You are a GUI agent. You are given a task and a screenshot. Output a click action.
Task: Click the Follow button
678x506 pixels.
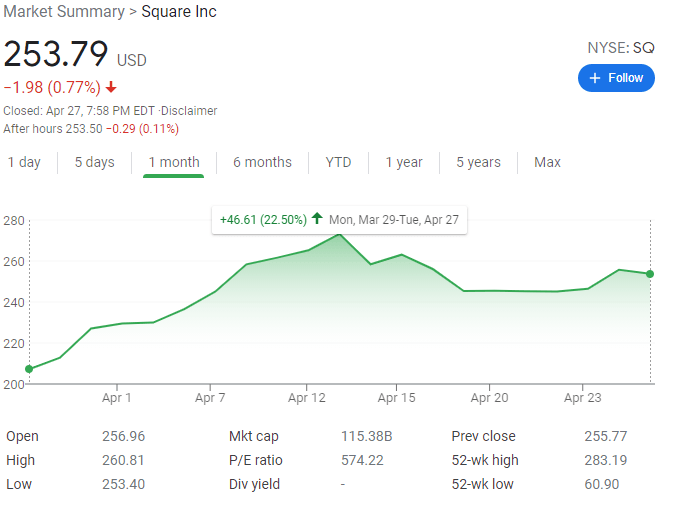(616, 78)
